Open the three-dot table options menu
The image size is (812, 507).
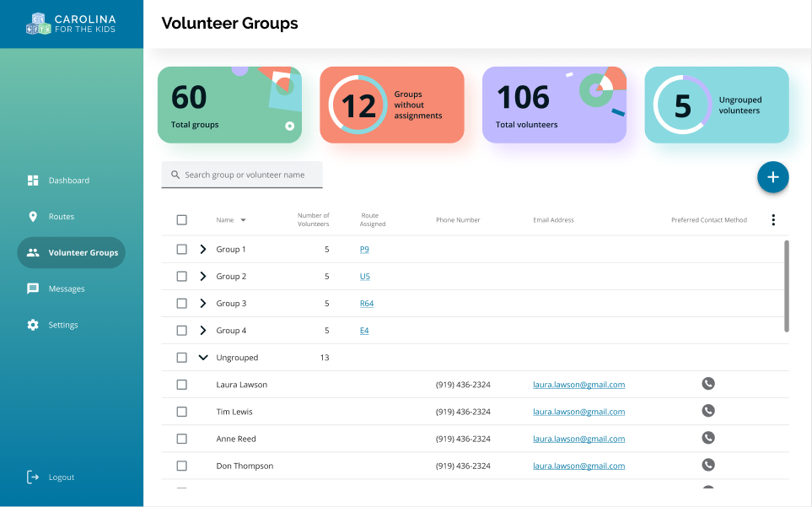coord(773,220)
